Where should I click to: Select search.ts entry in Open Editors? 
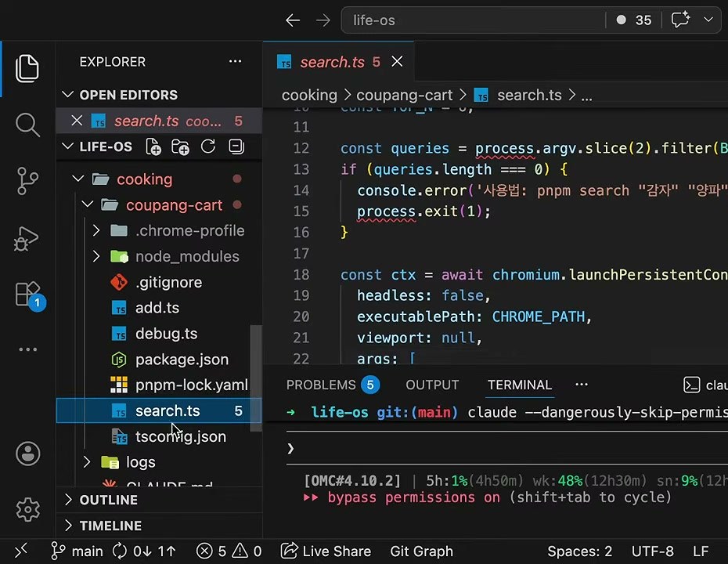coord(159,121)
